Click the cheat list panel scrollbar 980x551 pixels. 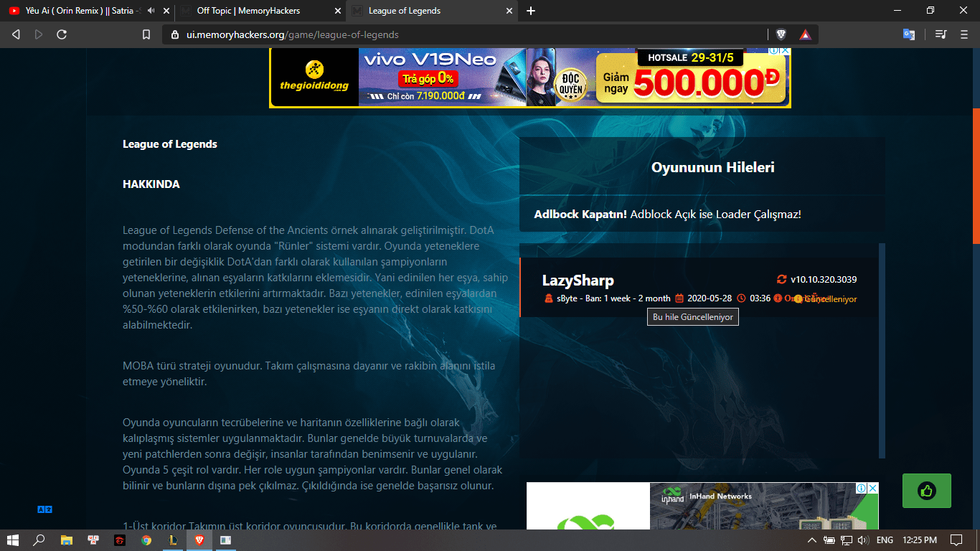point(882,350)
